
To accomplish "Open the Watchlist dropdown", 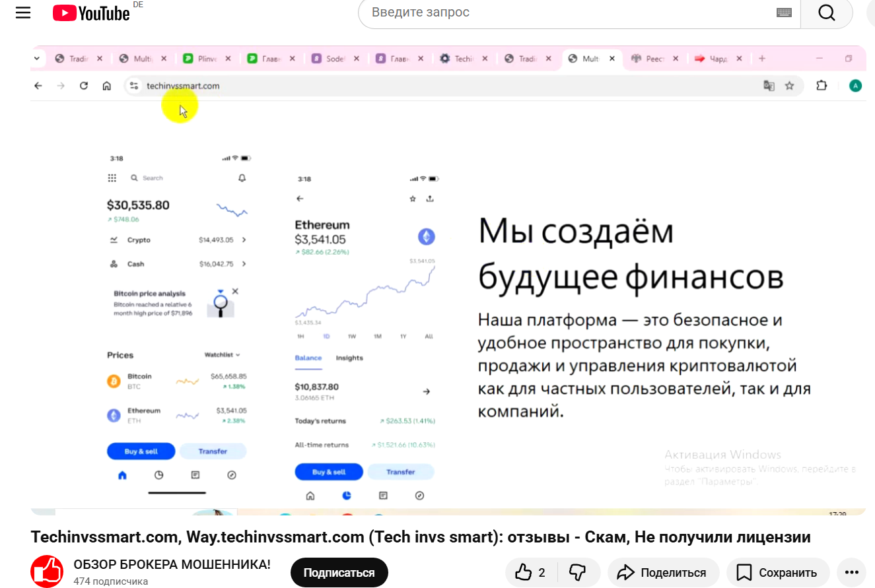I will (223, 355).
